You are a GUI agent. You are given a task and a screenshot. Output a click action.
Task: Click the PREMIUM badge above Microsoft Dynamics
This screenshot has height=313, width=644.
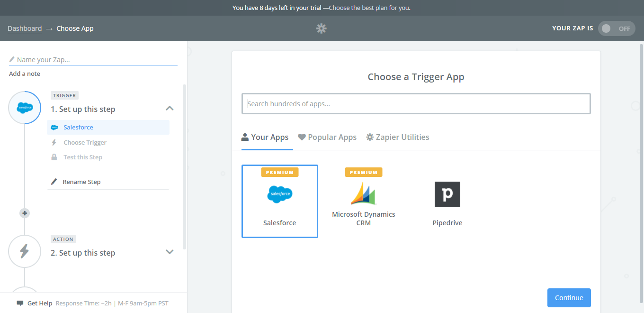(364, 172)
